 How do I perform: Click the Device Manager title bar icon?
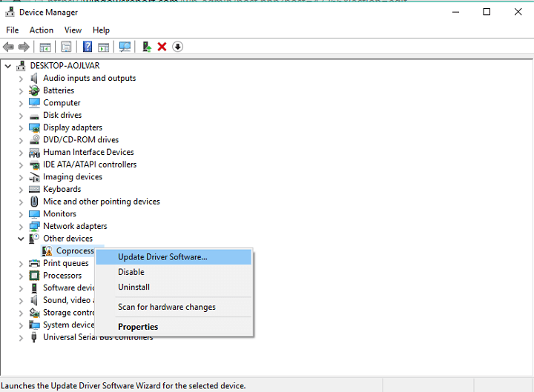point(10,12)
